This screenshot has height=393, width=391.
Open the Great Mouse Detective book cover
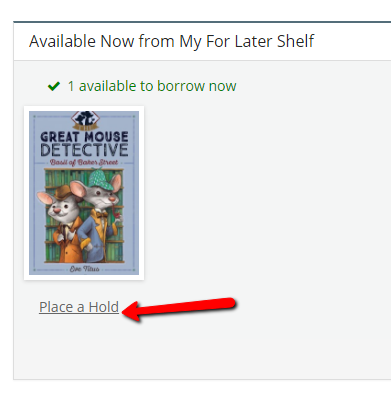coord(84,193)
